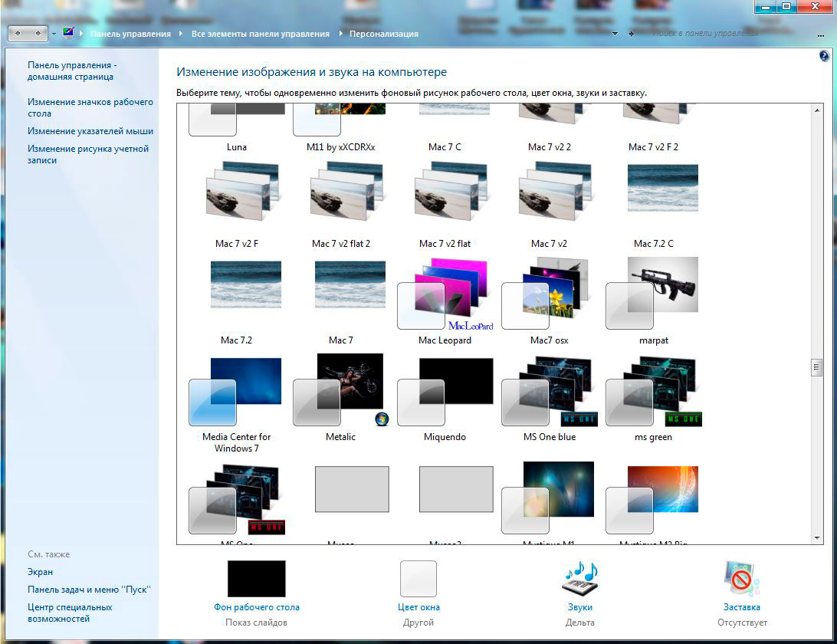Open Панель управления домашняя страница link
This screenshot has width=837, height=644.
[x=72, y=71]
